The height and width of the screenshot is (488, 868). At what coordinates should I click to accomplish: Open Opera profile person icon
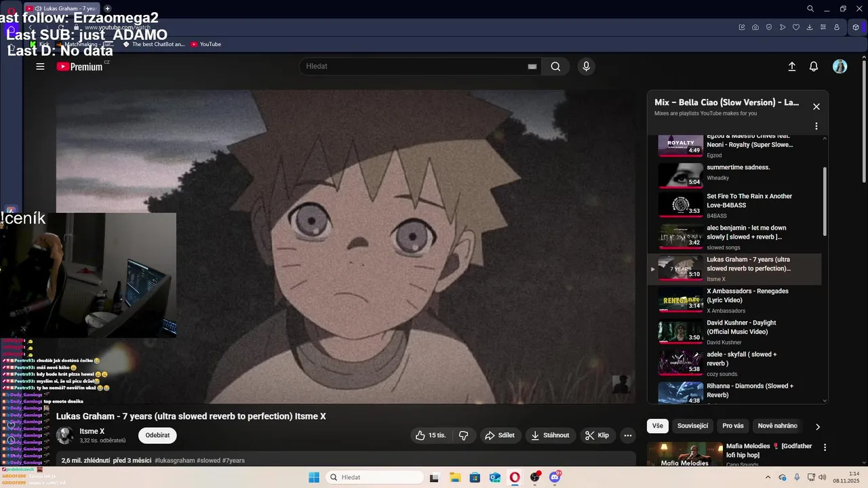(x=837, y=27)
